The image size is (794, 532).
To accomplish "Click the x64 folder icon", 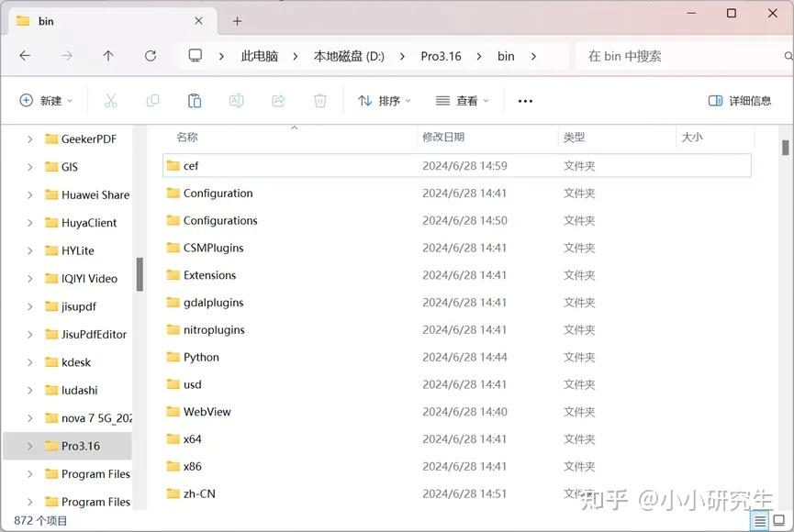I will pyautogui.click(x=173, y=438).
